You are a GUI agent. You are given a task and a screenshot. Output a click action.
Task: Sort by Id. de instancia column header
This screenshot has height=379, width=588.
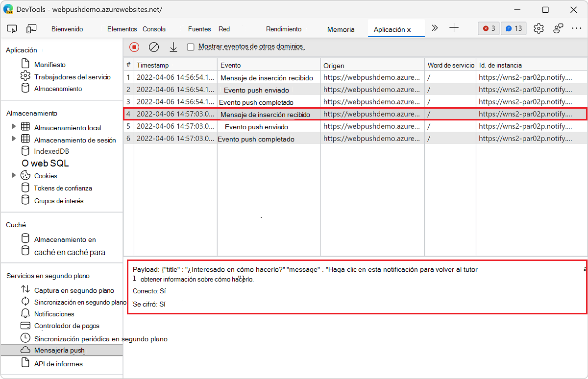pos(531,65)
